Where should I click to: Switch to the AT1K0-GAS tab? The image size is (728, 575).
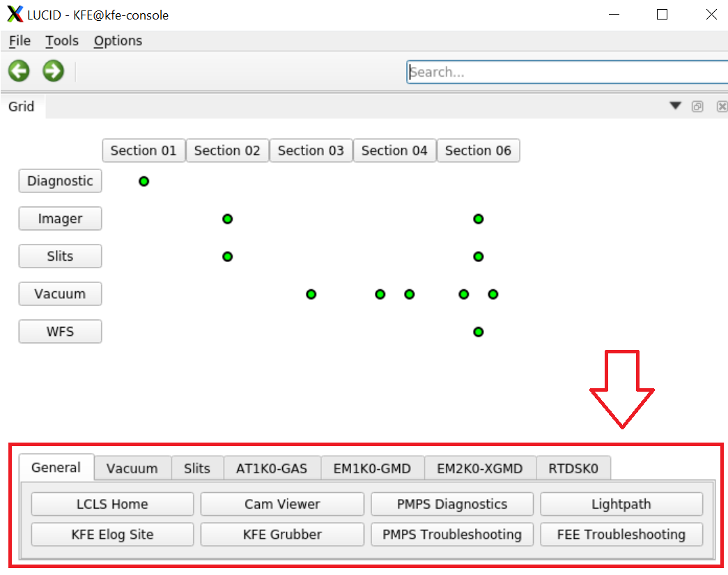click(x=272, y=468)
